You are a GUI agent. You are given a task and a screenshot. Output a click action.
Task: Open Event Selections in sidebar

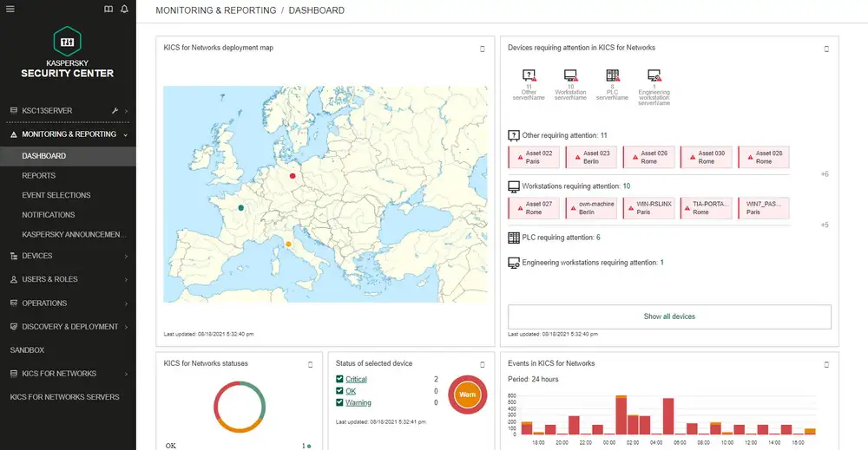pyautogui.click(x=56, y=195)
